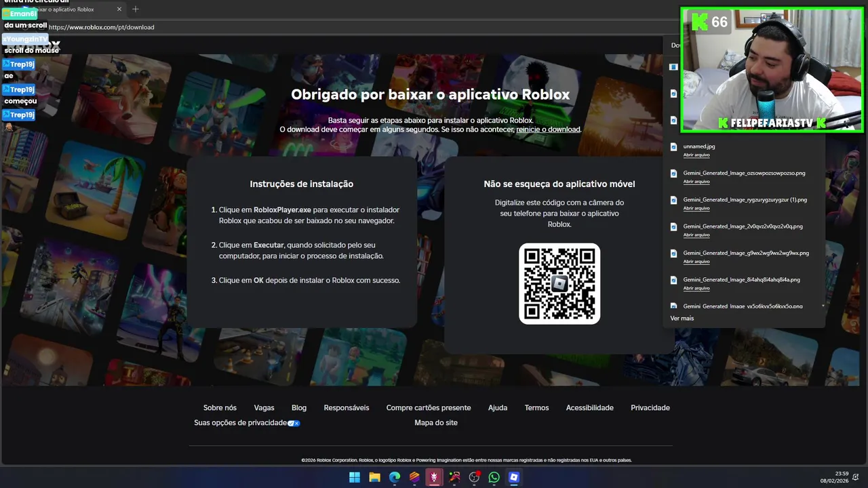
Task: Open 'Privacidade' footer link
Action: pos(650,408)
